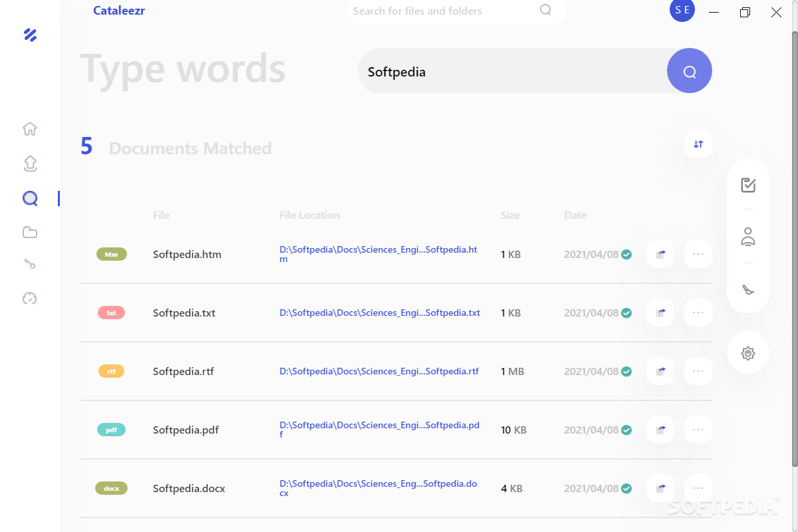798x532 pixels.
Task: Expand more options for Softpedia.rtf
Action: coord(698,371)
